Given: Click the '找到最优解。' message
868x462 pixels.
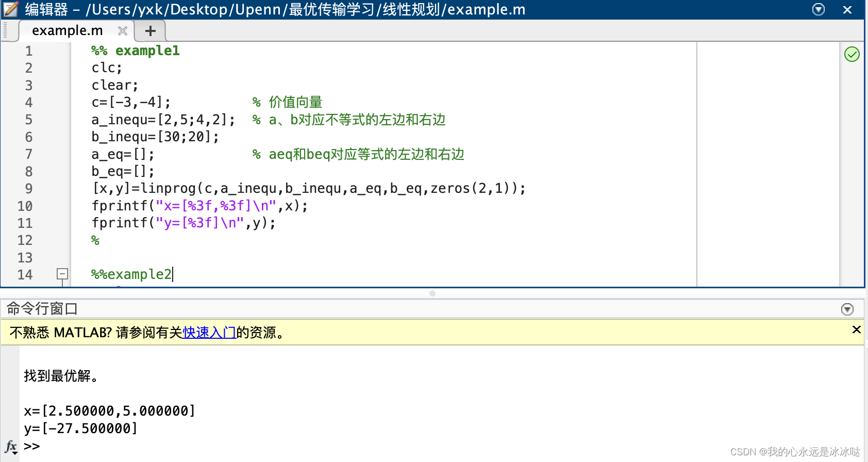Looking at the screenshot, I should tap(61, 376).
